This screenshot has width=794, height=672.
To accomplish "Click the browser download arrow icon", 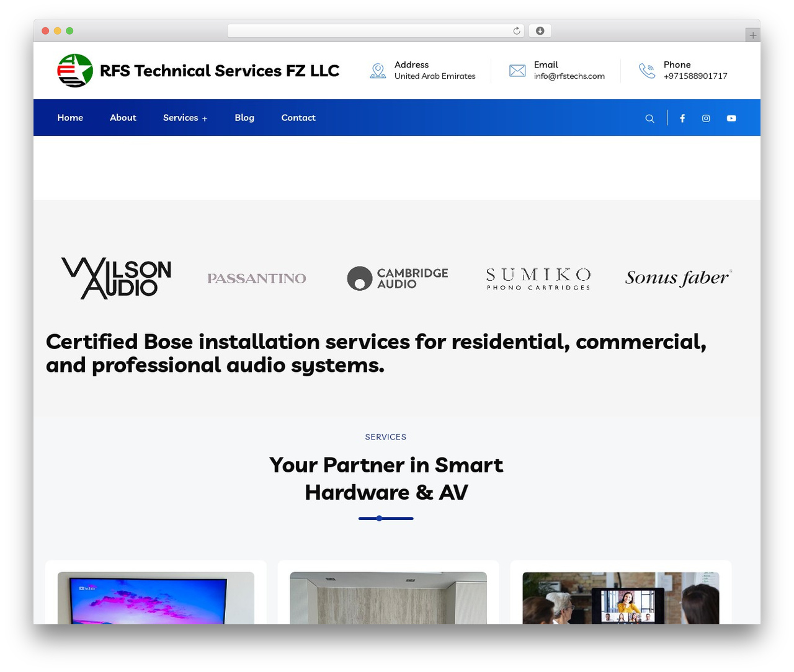I will coord(540,31).
